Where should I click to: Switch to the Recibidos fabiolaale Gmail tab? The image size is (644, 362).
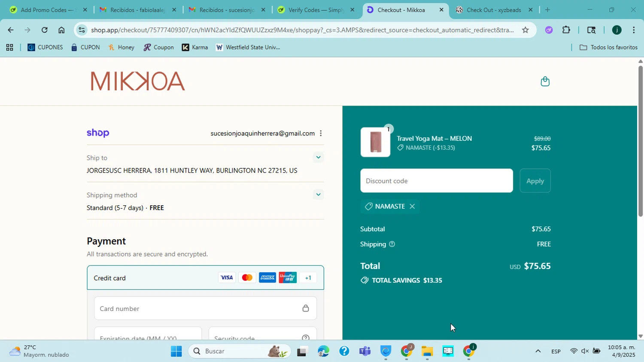(x=137, y=10)
